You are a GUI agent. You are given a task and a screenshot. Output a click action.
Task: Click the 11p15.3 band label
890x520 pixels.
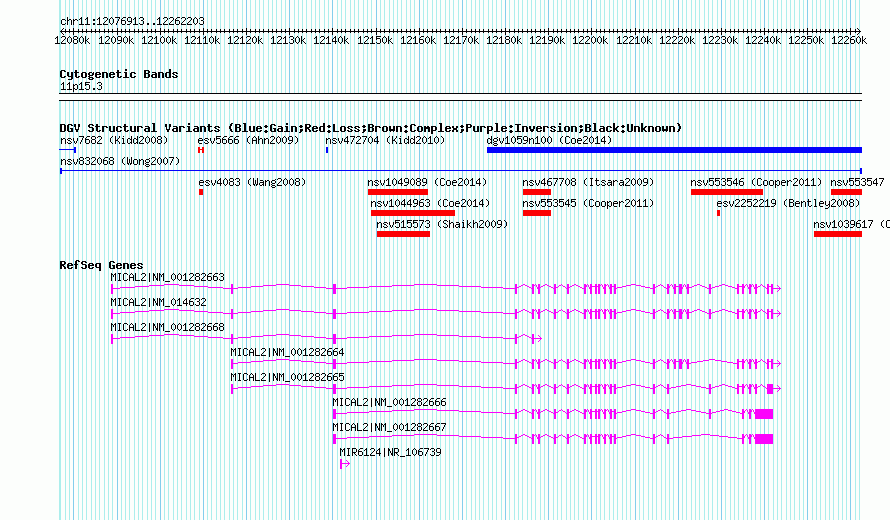pyautogui.click(x=81, y=86)
